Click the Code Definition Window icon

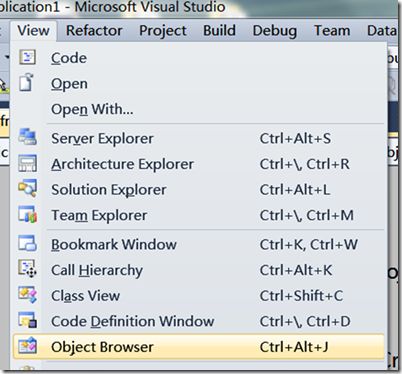pyautogui.click(x=27, y=320)
